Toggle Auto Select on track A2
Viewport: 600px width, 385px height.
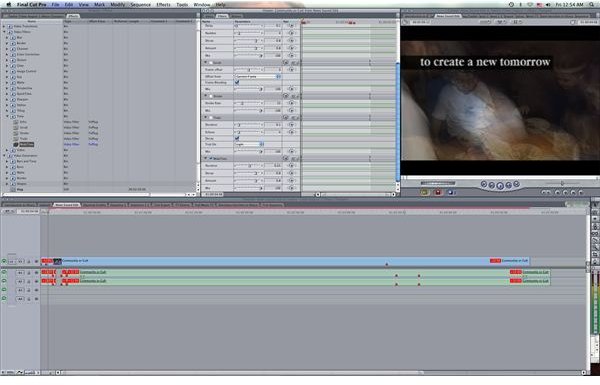(36, 281)
